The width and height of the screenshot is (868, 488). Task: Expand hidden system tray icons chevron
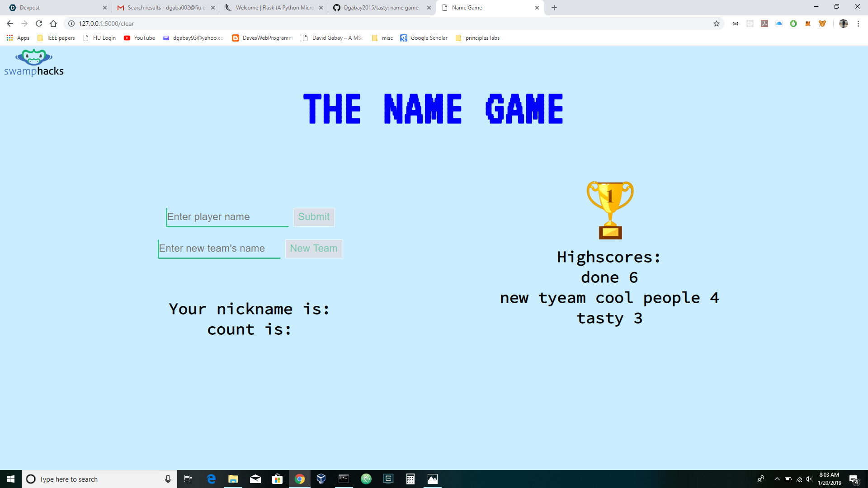pyautogui.click(x=777, y=479)
